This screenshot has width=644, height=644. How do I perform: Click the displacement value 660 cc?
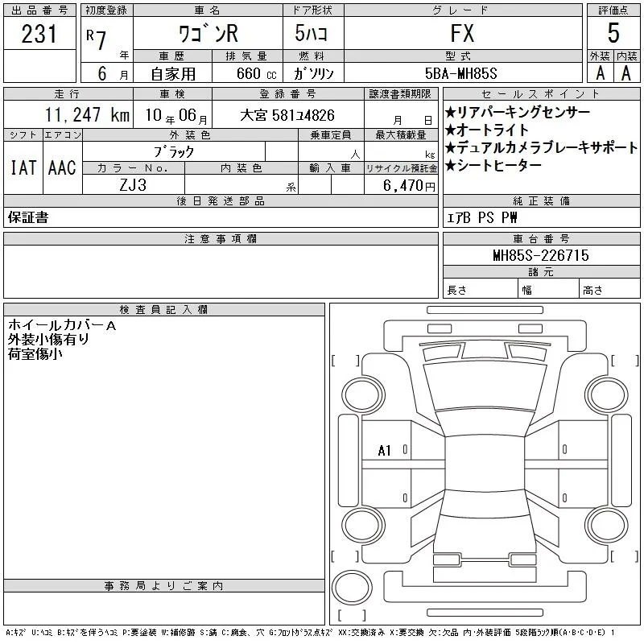(x=256, y=74)
